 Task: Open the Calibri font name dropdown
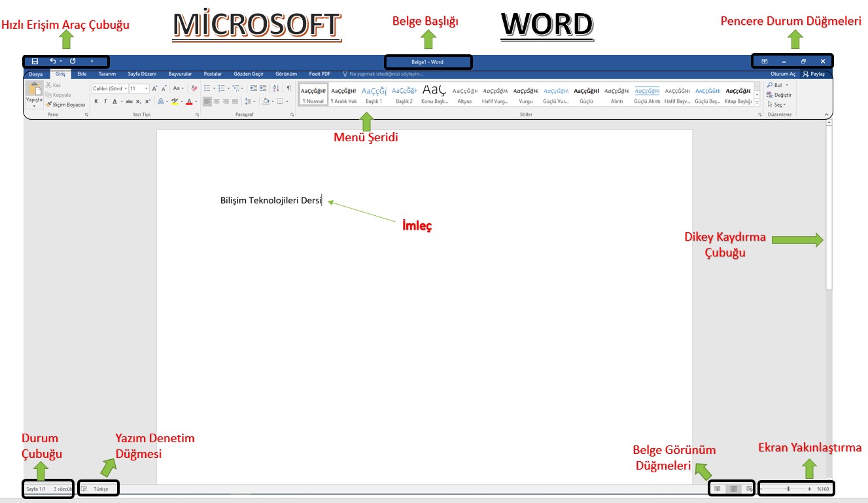125,88
